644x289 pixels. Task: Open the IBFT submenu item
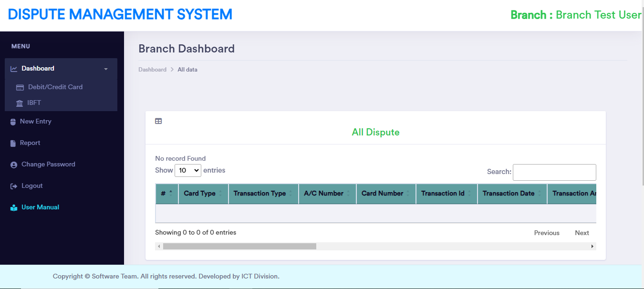pos(34,103)
